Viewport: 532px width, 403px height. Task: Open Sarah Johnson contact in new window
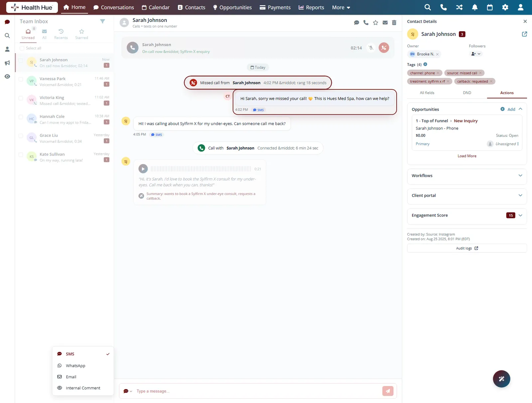point(524,34)
